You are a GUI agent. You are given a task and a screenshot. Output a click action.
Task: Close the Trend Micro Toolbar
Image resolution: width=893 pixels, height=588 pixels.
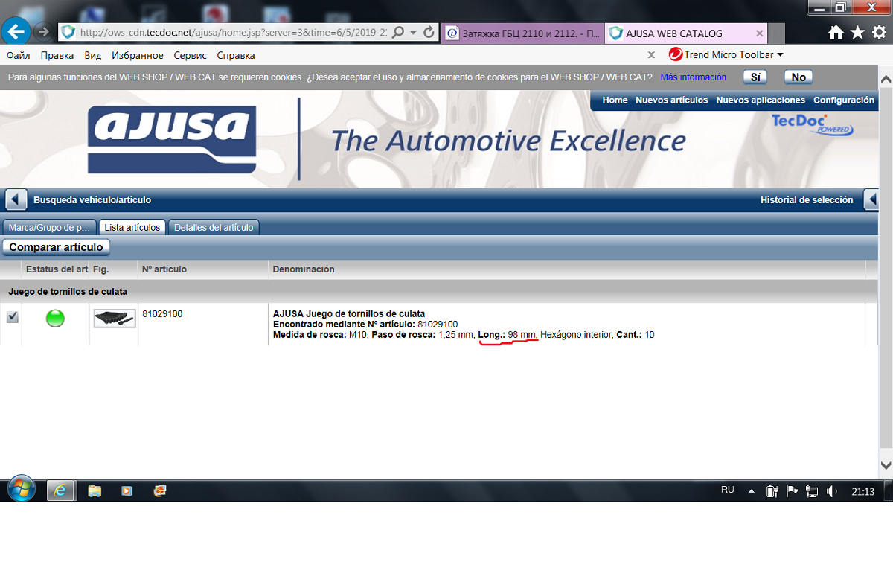[x=651, y=55]
